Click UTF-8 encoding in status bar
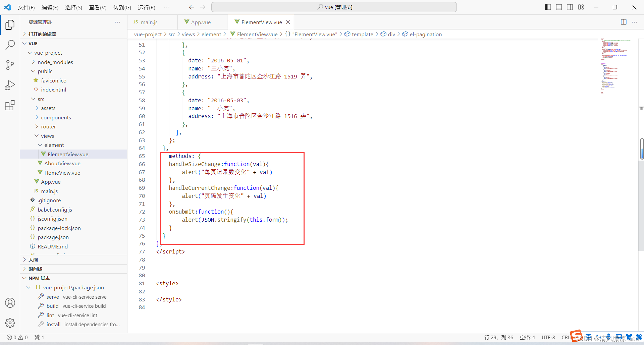Viewport: 644px width, 345px height. tap(548, 337)
